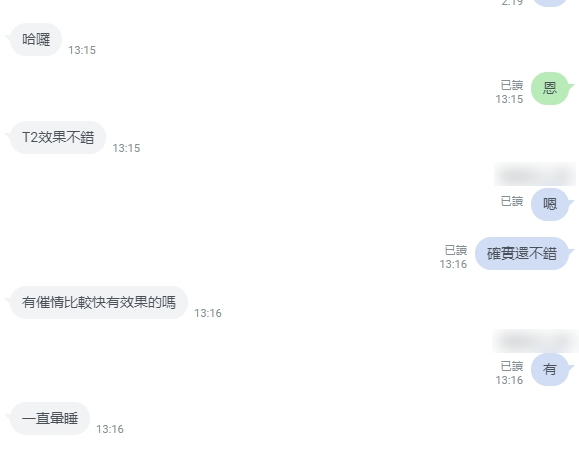This screenshot has width=579, height=450.
Task: Click the 哈囉 message bubble
Action: tap(36, 39)
